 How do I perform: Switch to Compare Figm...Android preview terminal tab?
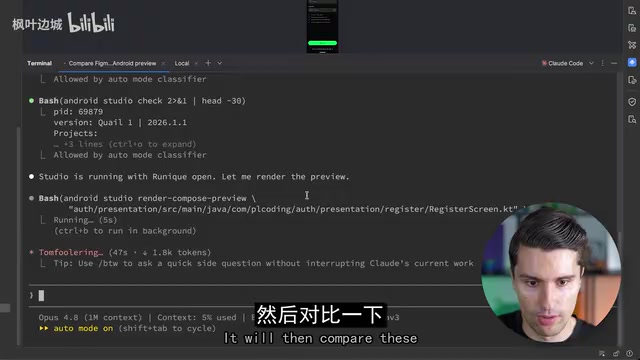click(112, 63)
